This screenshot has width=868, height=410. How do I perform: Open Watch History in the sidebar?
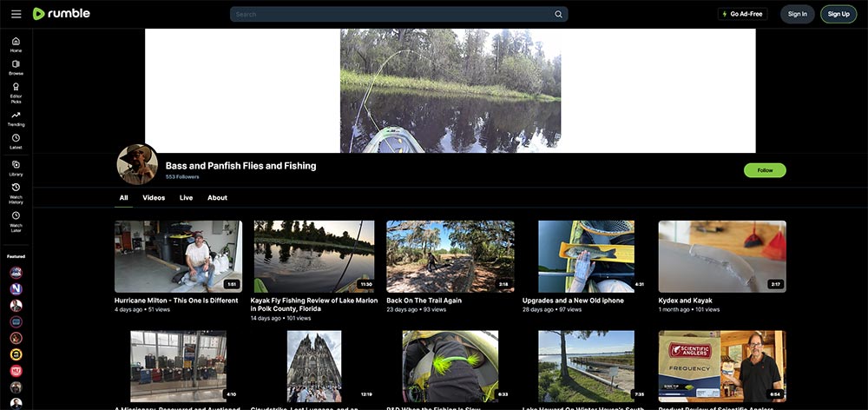16,194
